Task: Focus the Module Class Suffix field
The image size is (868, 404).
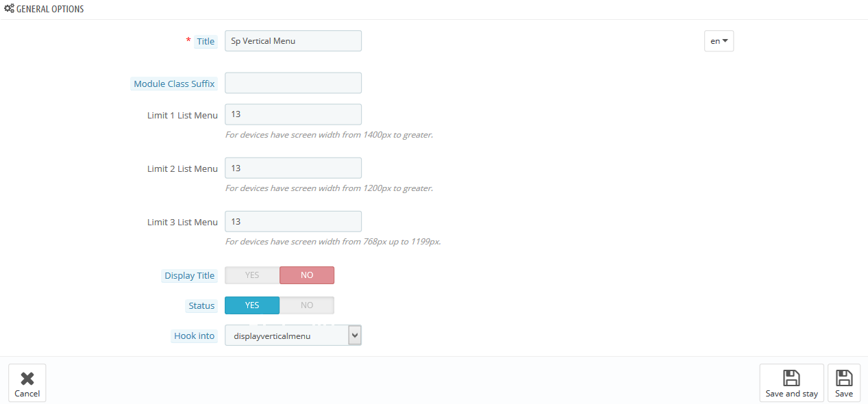Action: [293, 83]
